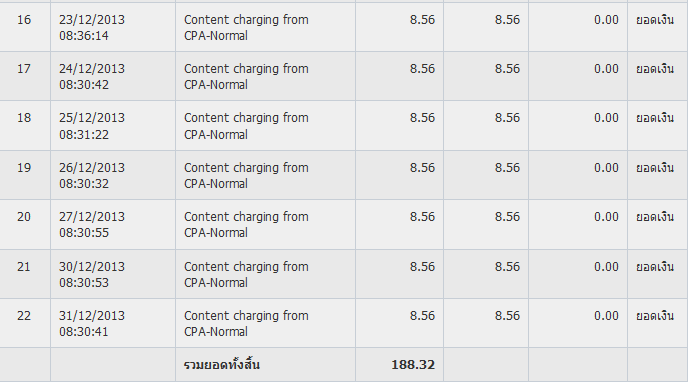Open the ยอดเงิน link in row 20
Screen dimensions: 689x383
655,217
